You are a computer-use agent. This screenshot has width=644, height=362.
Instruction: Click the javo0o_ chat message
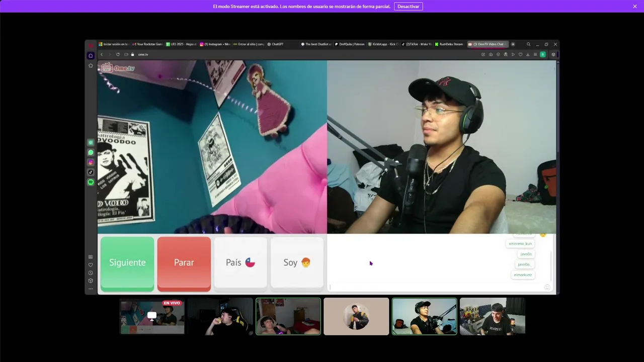pos(525,264)
